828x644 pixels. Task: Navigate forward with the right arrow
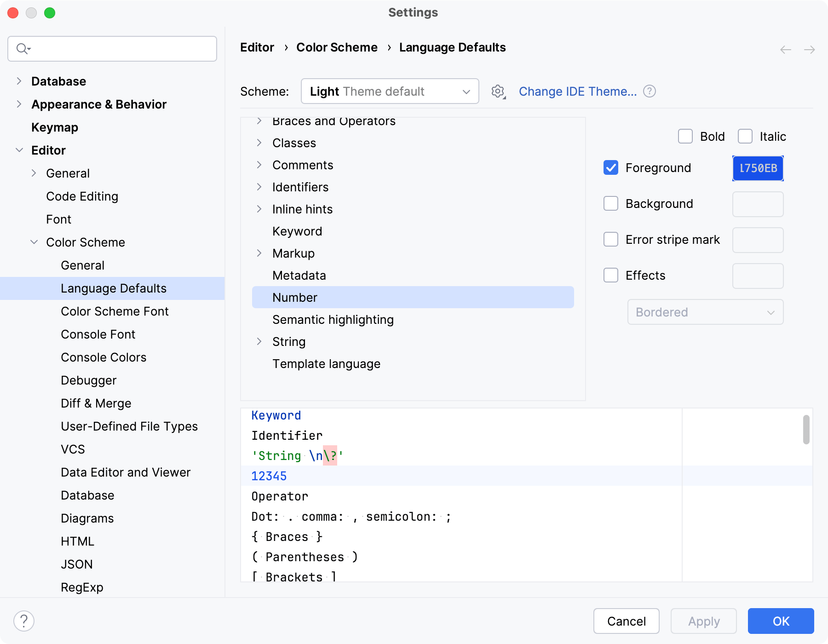(809, 50)
